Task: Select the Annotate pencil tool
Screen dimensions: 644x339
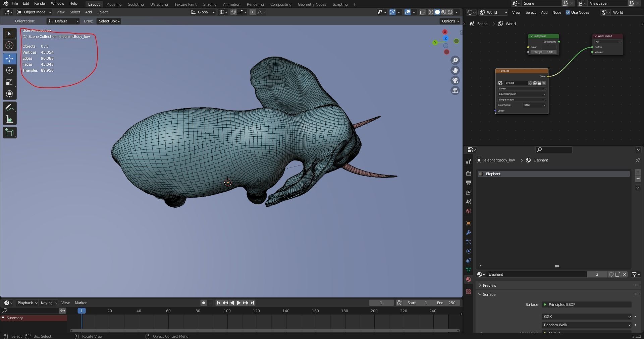Action: [x=9, y=108]
